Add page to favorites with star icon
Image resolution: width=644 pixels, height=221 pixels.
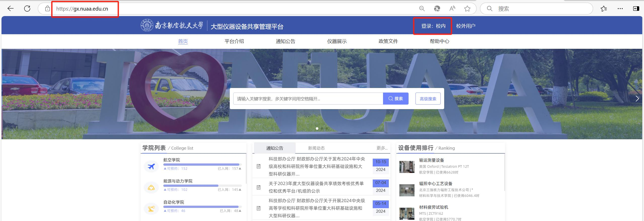click(x=467, y=9)
